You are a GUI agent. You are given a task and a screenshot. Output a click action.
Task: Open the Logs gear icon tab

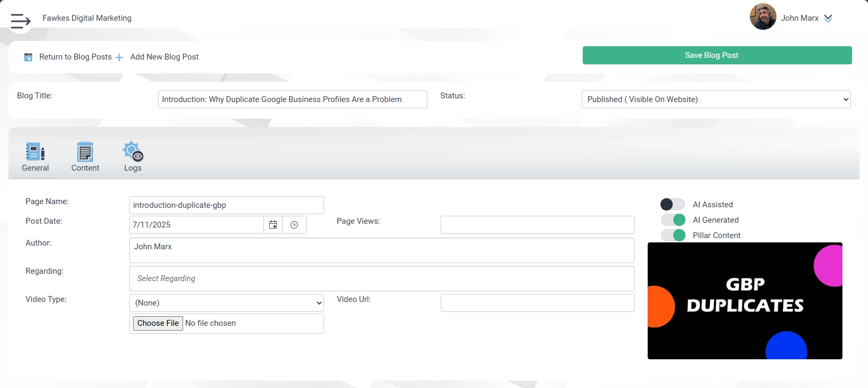pos(133,151)
